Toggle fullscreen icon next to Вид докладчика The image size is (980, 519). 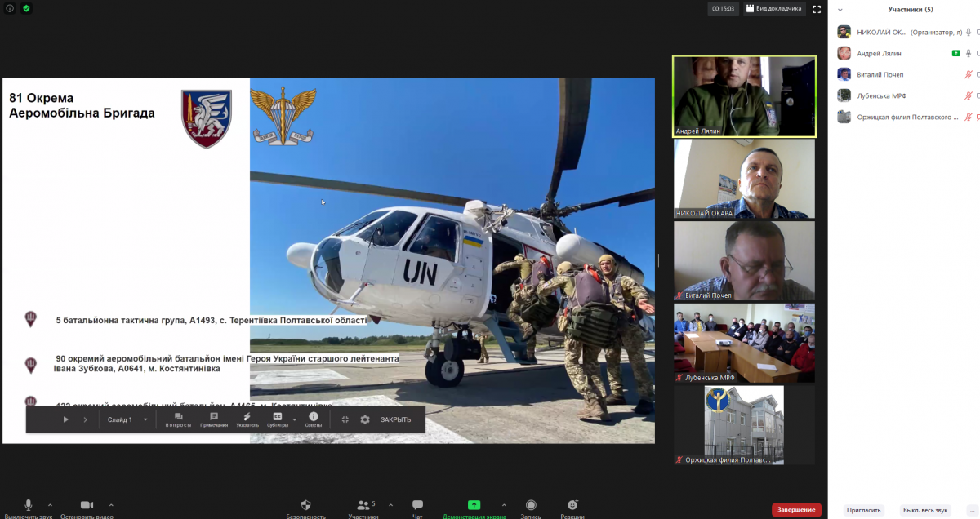tap(816, 9)
